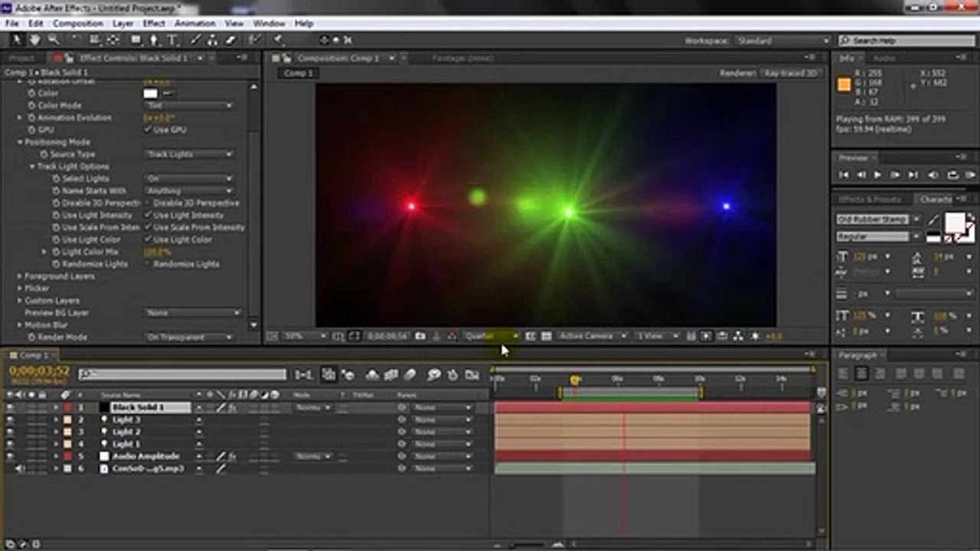The image size is (980, 551).
Task: Select the Audio Amplitude layer
Action: pyautogui.click(x=145, y=456)
